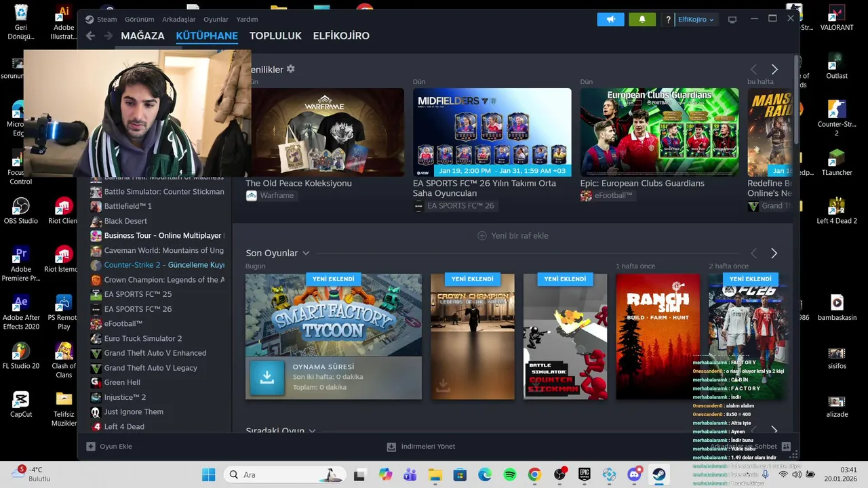Show next Son Oyunlar games with right arrow
Viewport: 868px width, 488px height.
click(774, 253)
